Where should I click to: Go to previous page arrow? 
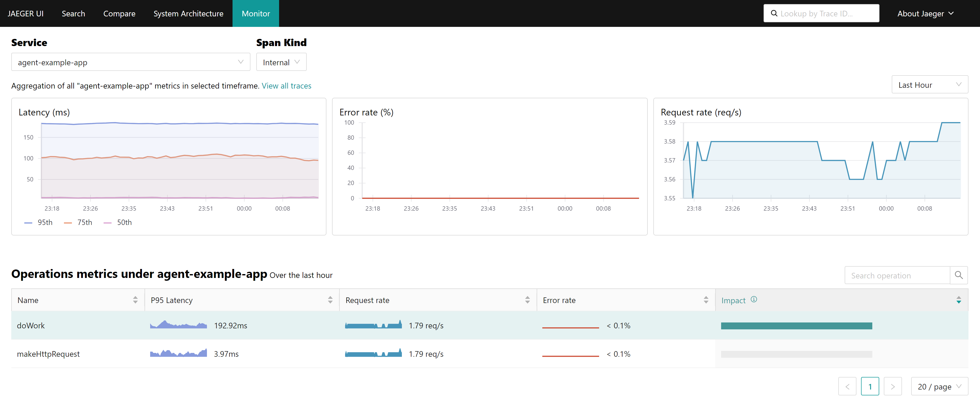(x=847, y=386)
